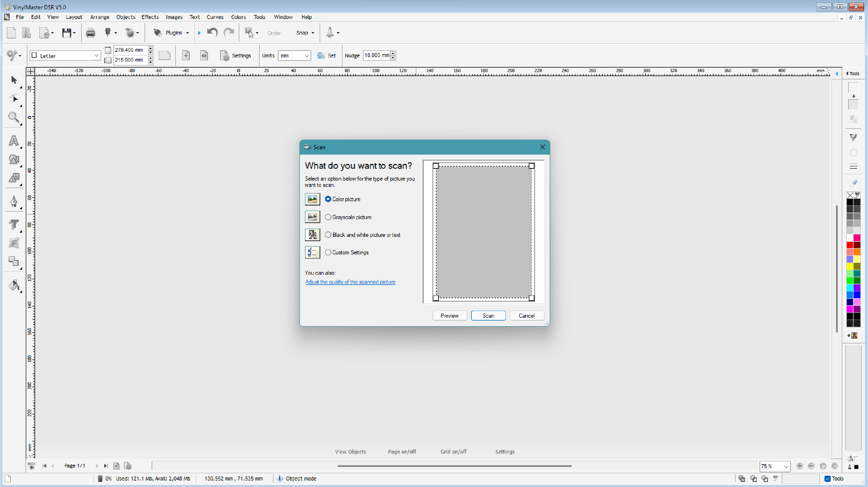
Task: Pick the cyan color swatch
Action: (850, 288)
